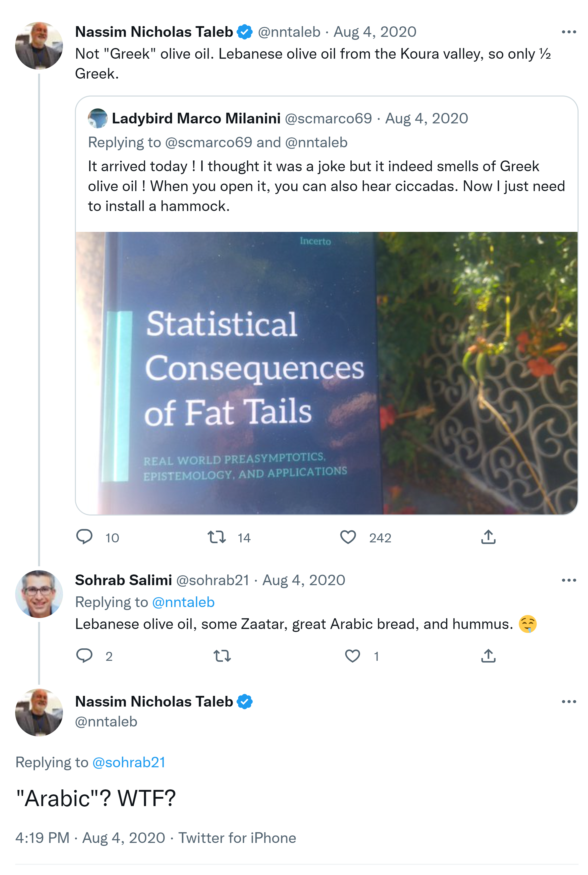Like Sohrab Salimi's Zaatar tweet

tap(353, 656)
